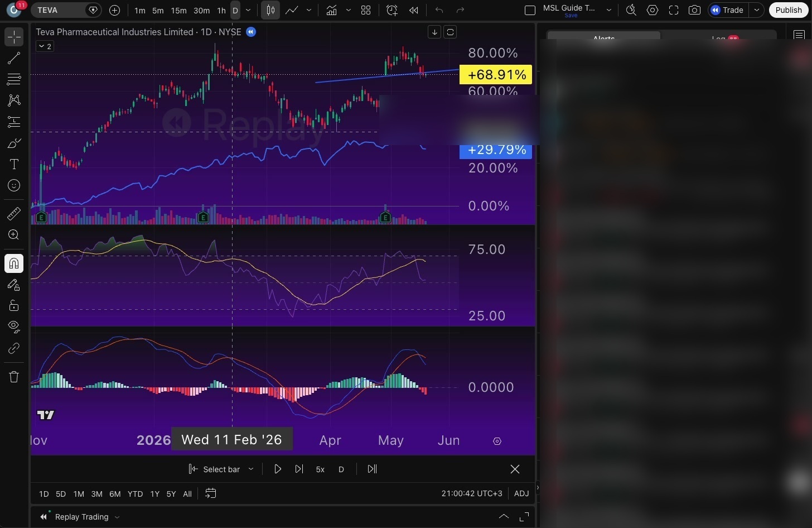Screen dimensions: 812x528
Task: Expand the Trade options dropdown
Action: [x=757, y=10]
